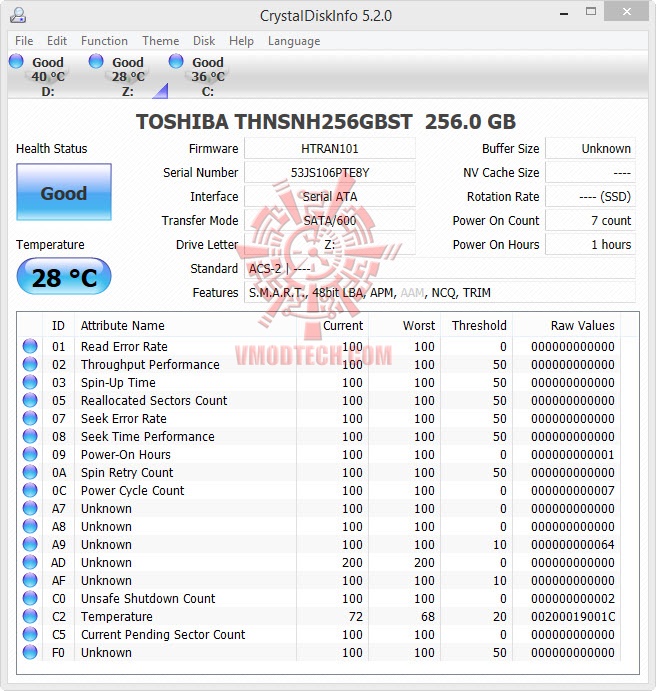Viewport: 656px width, 691px height.
Task: Click the Current column header
Action: click(x=333, y=325)
